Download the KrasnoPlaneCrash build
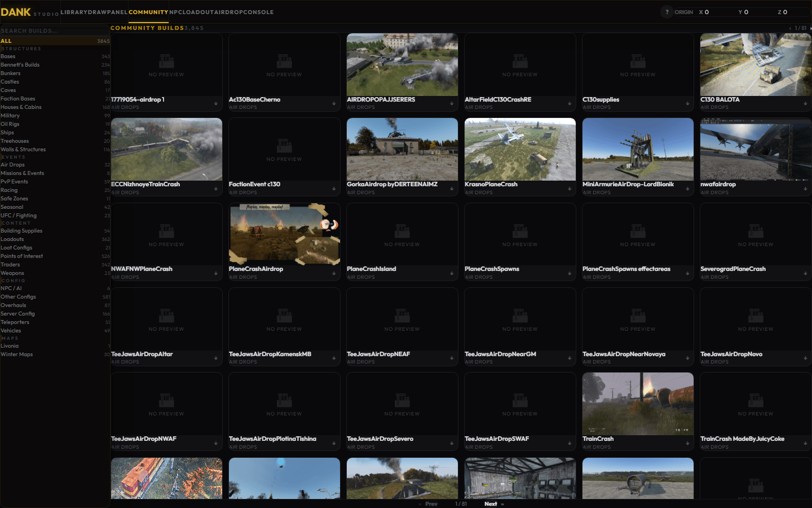The image size is (812, 508). pos(570,189)
